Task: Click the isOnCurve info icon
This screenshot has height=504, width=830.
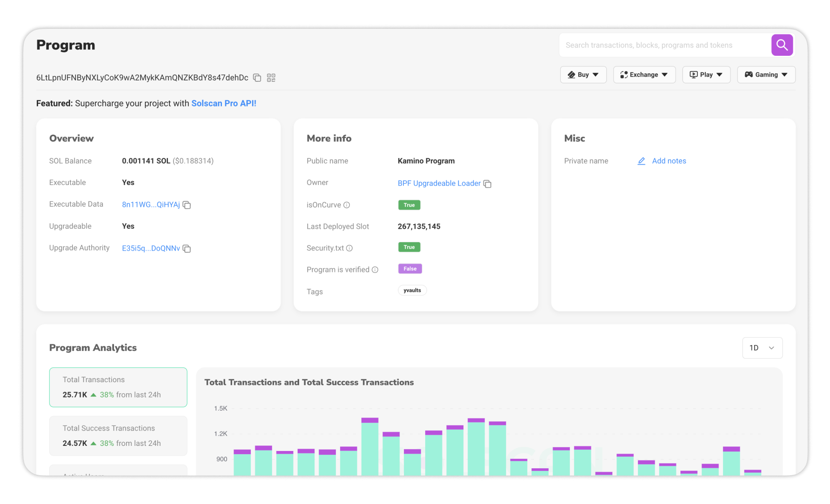Action: click(347, 205)
